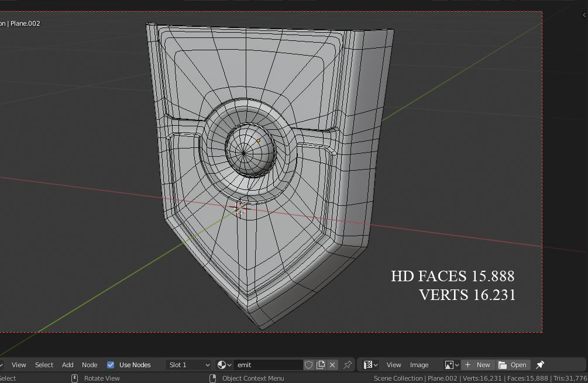Open the Node menu

point(90,365)
